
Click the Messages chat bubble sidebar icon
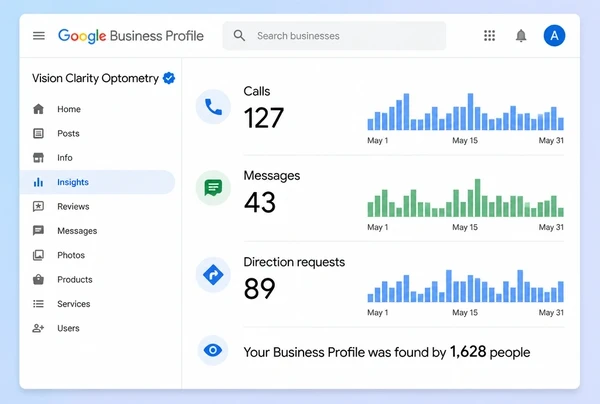pos(38,231)
